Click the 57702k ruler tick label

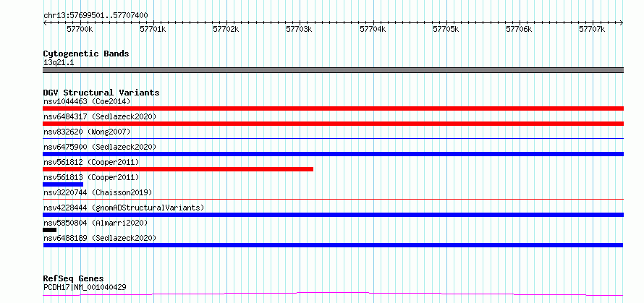coord(226,30)
